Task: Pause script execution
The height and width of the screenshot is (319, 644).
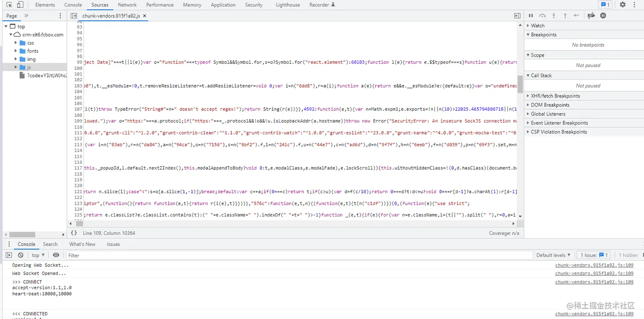Action: [x=531, y=16]
